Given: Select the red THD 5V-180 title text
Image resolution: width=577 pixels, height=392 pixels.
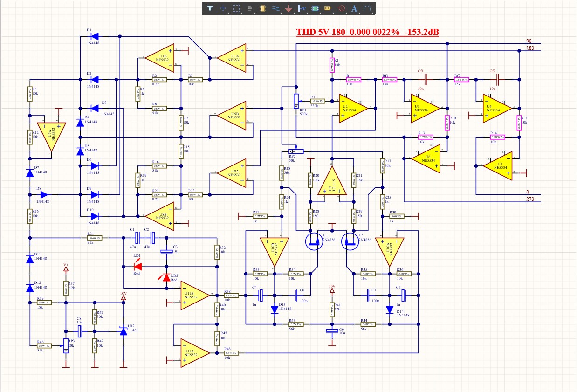Looking at the screenshot, I should (x=367, y=32).
